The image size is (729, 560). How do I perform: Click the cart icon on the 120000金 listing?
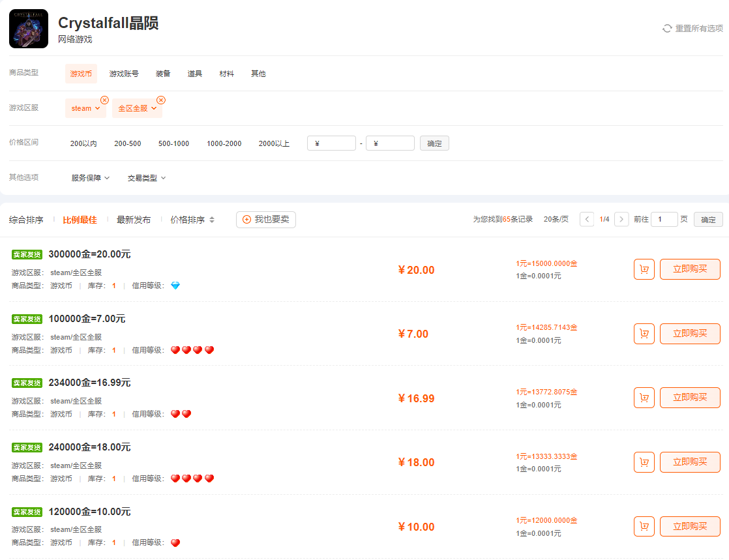click(644, 526)
